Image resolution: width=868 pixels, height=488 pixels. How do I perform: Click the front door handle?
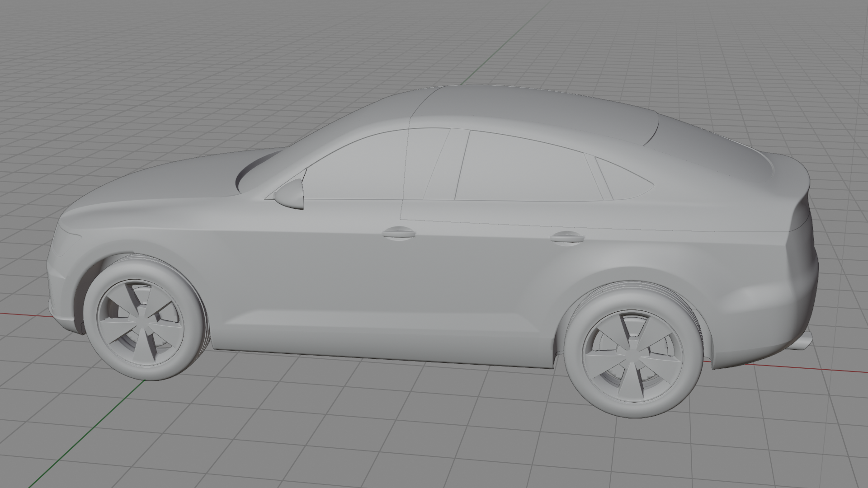tap(399, 233)
